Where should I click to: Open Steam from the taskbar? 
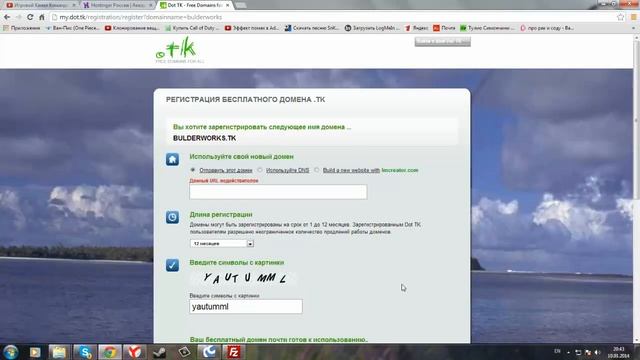tap(160, 352)
